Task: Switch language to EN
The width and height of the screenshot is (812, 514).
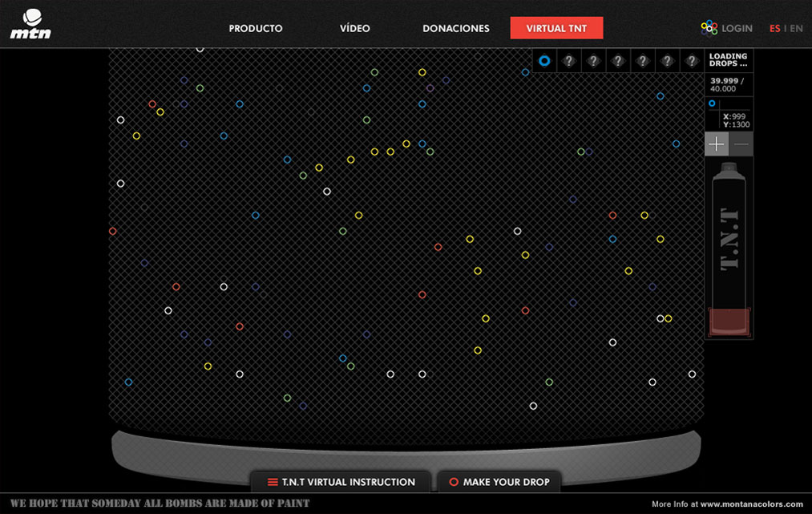Action: coord(796,28)
